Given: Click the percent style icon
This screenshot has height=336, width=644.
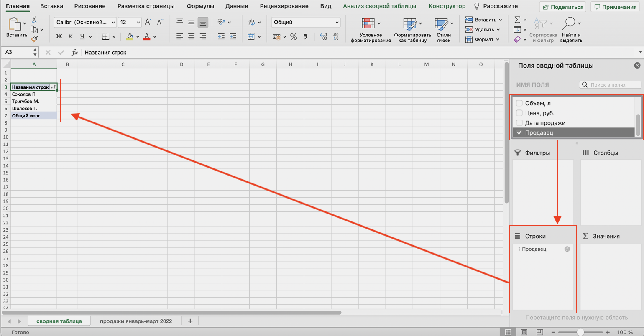Looking at the screenshot, I should click(294, 37).
